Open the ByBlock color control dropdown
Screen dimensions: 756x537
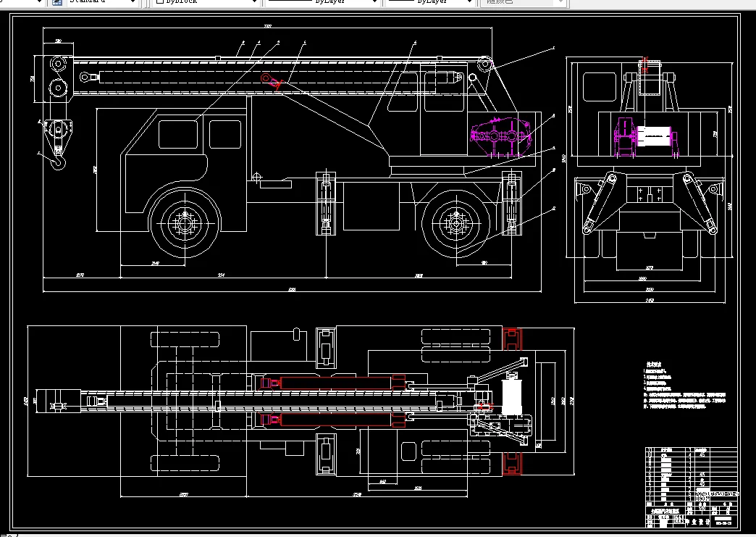point(254,2)
